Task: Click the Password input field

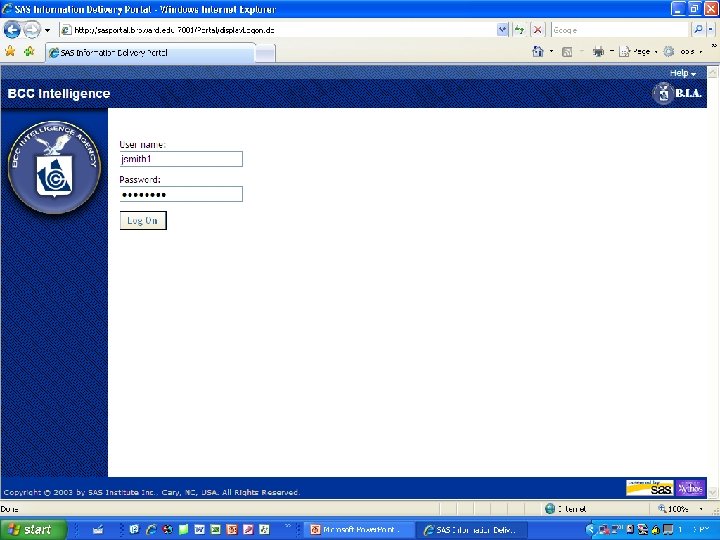Action: 181,194
